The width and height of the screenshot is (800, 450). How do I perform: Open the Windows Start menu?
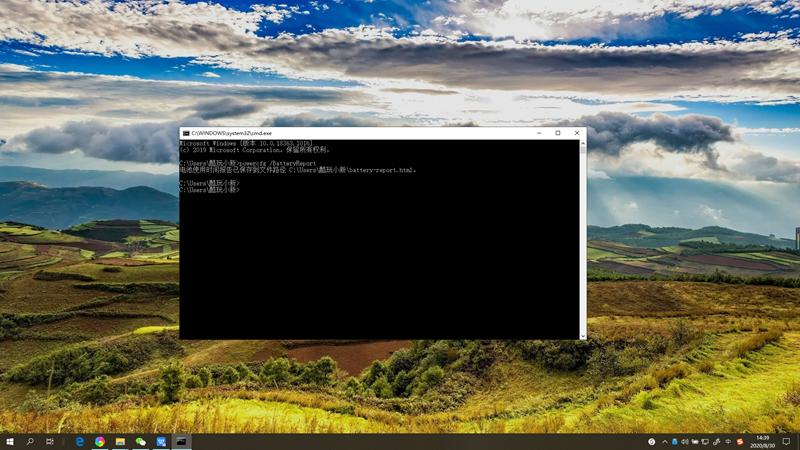(10, 442)
